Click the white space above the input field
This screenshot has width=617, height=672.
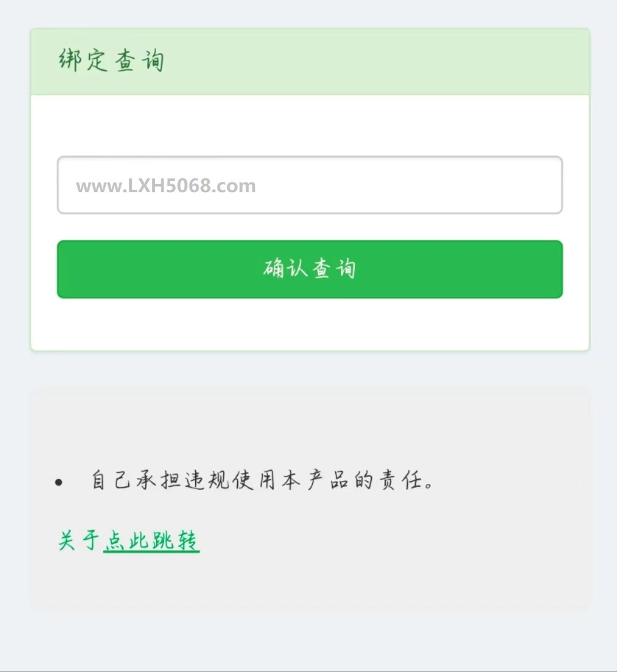pyautogui.click(x=309, y=126)
